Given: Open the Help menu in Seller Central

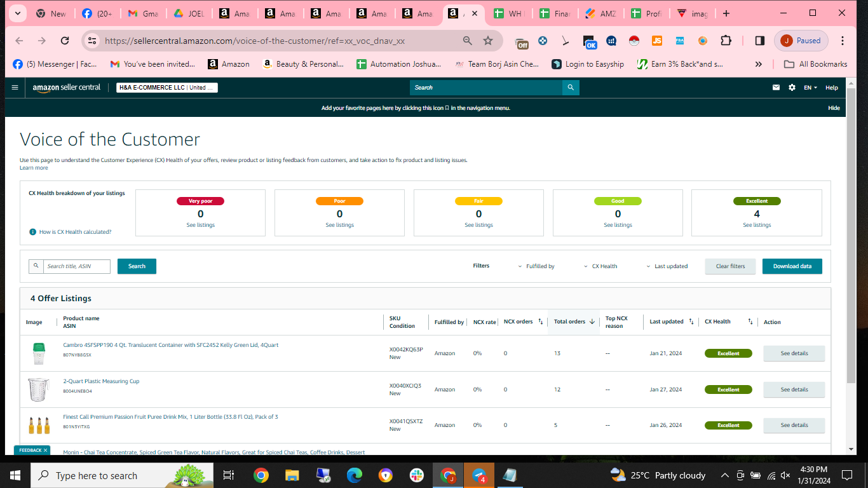Looking at the screenshot, I should click(x=832, y=88).
